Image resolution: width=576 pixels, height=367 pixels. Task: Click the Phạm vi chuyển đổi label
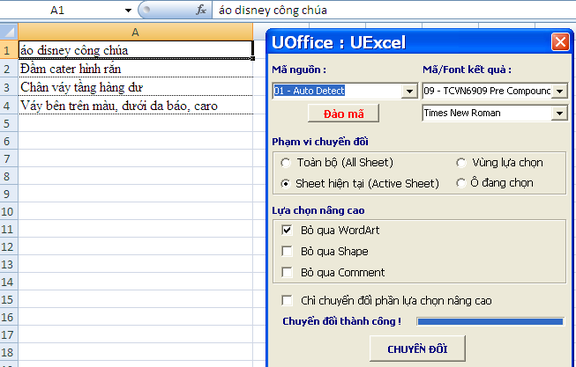(320, 142)
